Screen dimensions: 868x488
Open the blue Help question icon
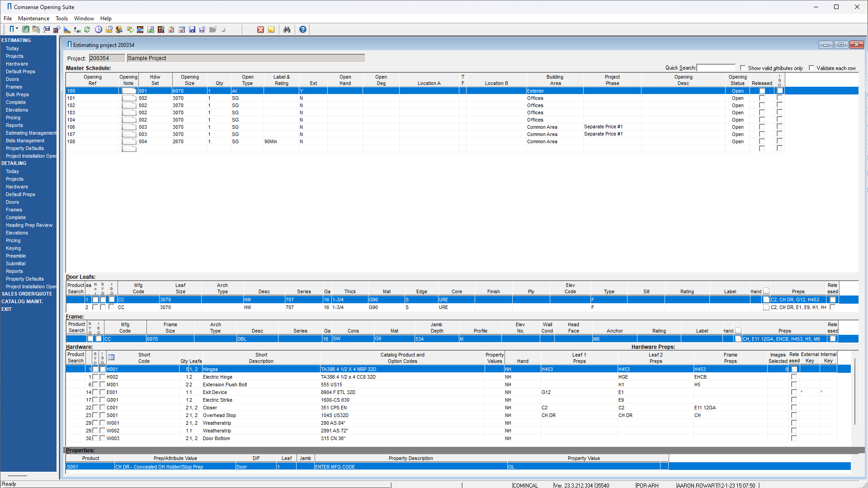[x=303, y=30]
